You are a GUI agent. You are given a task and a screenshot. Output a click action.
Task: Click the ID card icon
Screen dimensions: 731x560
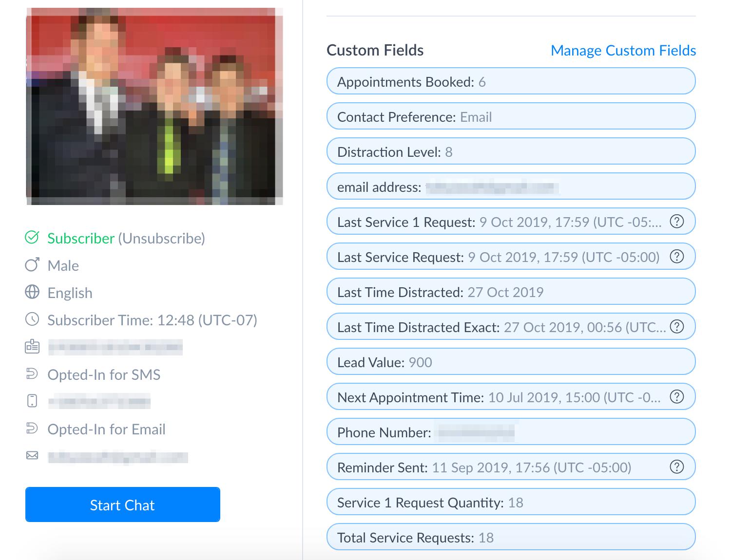coord(32,347)
